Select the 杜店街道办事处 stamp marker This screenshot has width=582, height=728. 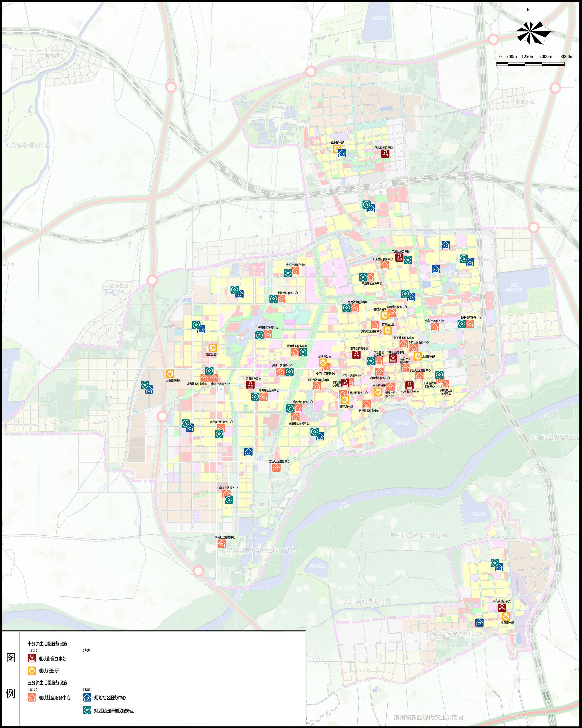[250, 385]
